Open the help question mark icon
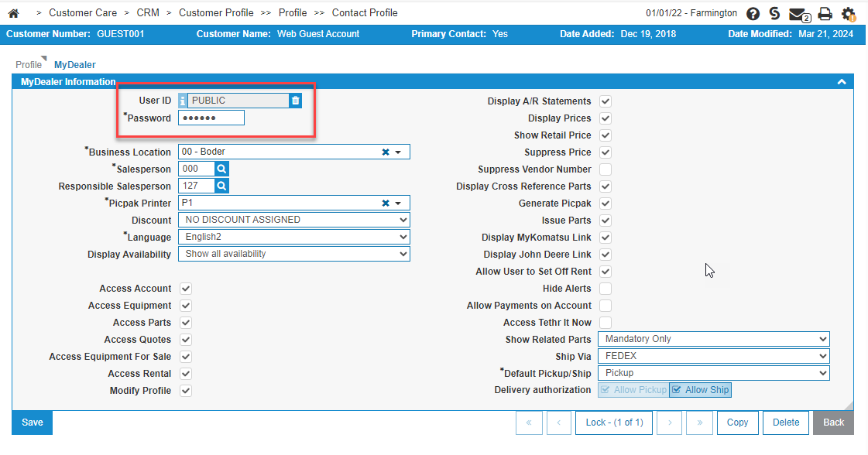The image size is (868, 455). [x=753, y=14]
